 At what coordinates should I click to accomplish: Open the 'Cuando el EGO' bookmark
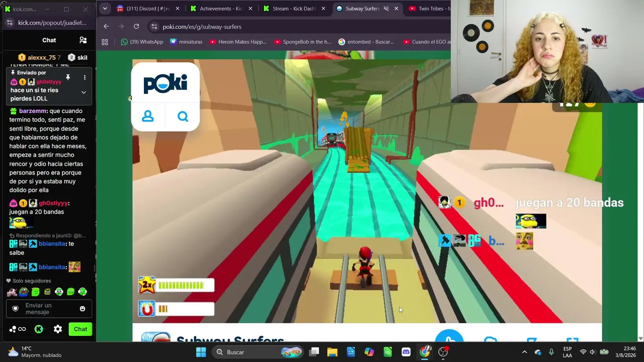point(426,42)
